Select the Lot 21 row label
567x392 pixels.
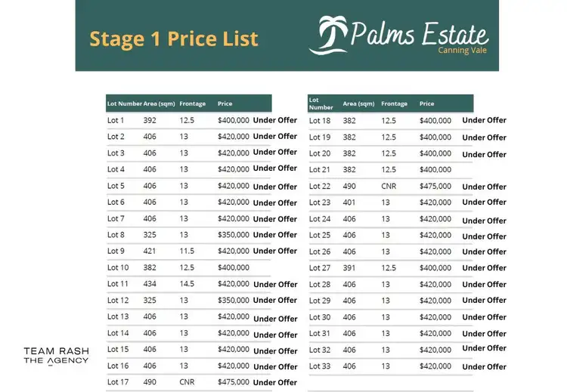tap(320, 170)
